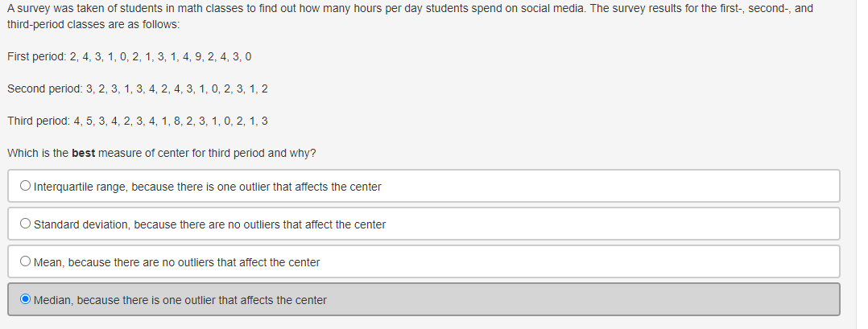Click the Interquartile range answer text
The width and height of the screenshot is (868, 329).
tap(207, 187)
